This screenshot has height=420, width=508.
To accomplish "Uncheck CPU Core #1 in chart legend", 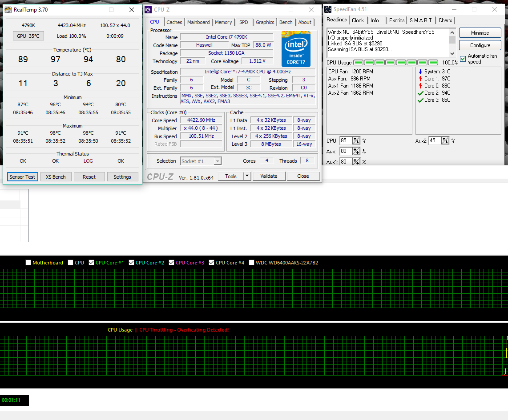I will click(91, 263).
